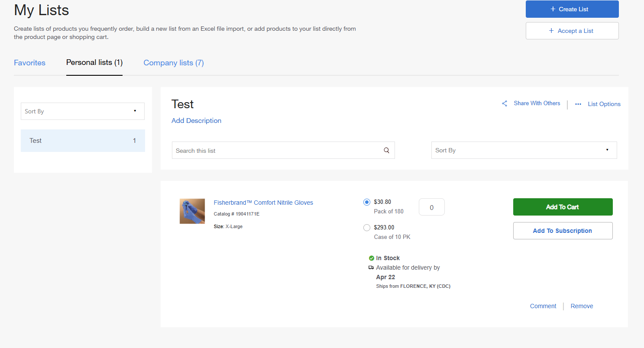Click Ships from FLORENCE, KY (CDC) text

413,286
